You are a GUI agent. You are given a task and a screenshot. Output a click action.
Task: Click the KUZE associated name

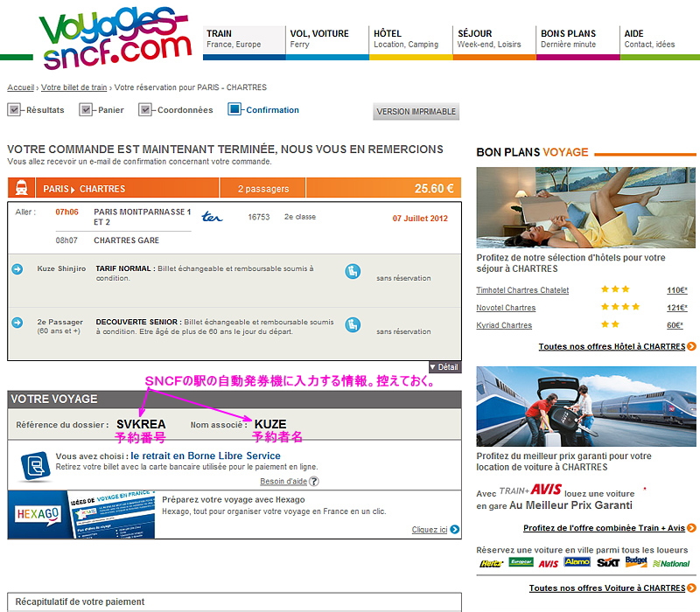(x=270, y=424)
